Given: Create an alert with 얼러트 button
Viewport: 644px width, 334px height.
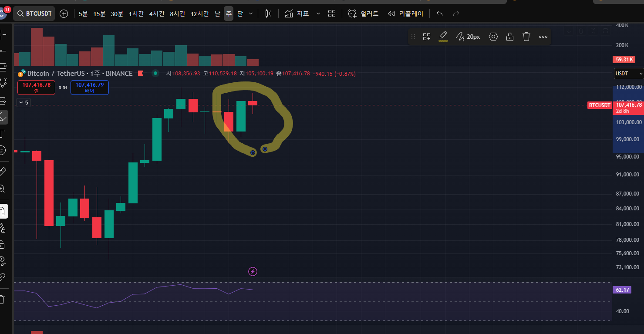Looking at the screenshot, I should [363, 13].
